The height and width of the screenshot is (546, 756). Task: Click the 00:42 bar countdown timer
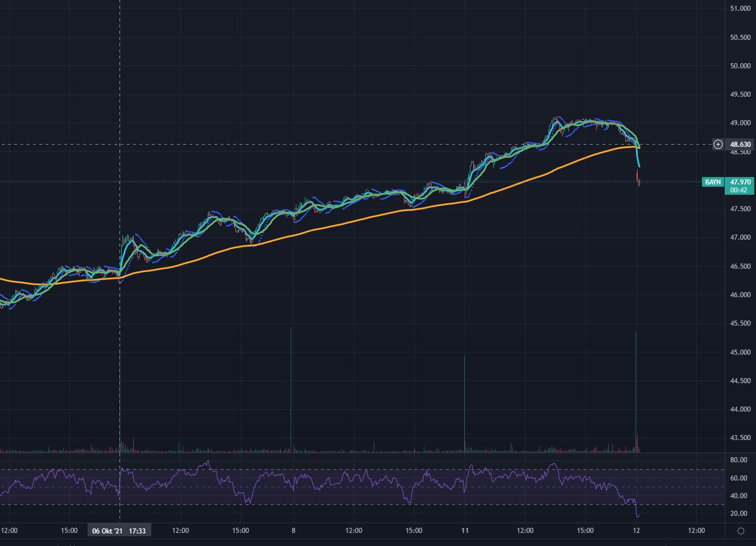pyautogui.click(x=738, y=190)
